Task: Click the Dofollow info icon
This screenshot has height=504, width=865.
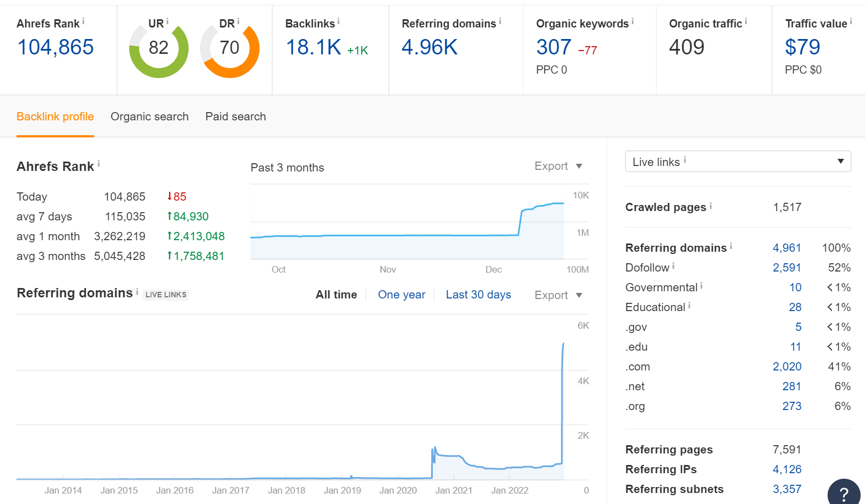Action: point(673,266)
